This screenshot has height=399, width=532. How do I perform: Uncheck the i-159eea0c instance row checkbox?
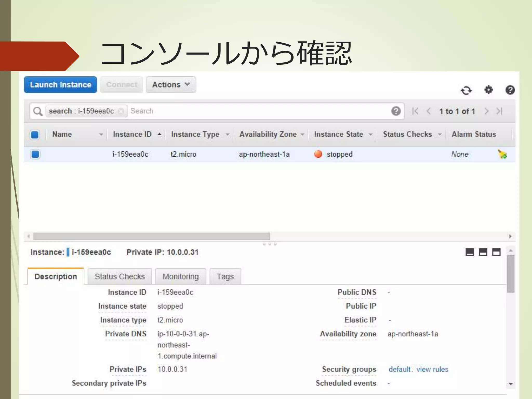tap(35, 154)
